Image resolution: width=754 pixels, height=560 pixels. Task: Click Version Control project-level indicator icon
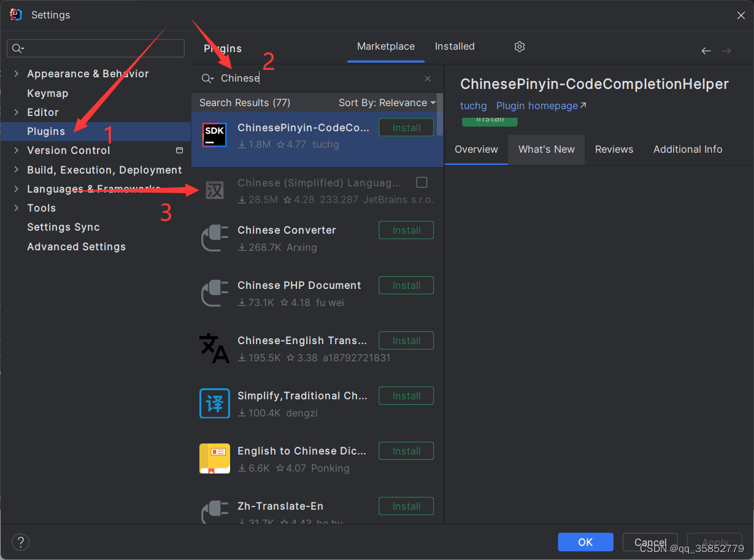[179, 150]
